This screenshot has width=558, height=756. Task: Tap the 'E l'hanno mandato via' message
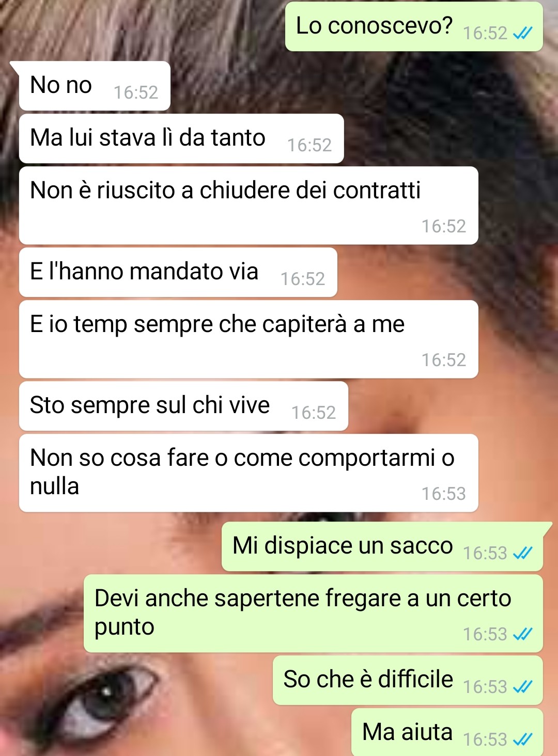(178, 272)
